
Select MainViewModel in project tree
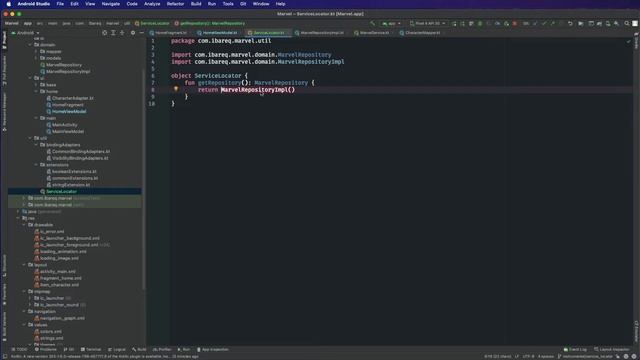(68, 131)
